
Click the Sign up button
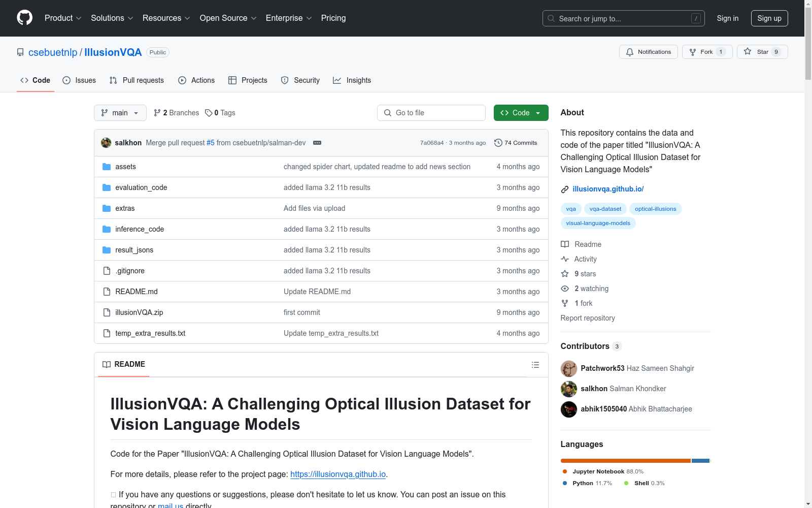769,18
